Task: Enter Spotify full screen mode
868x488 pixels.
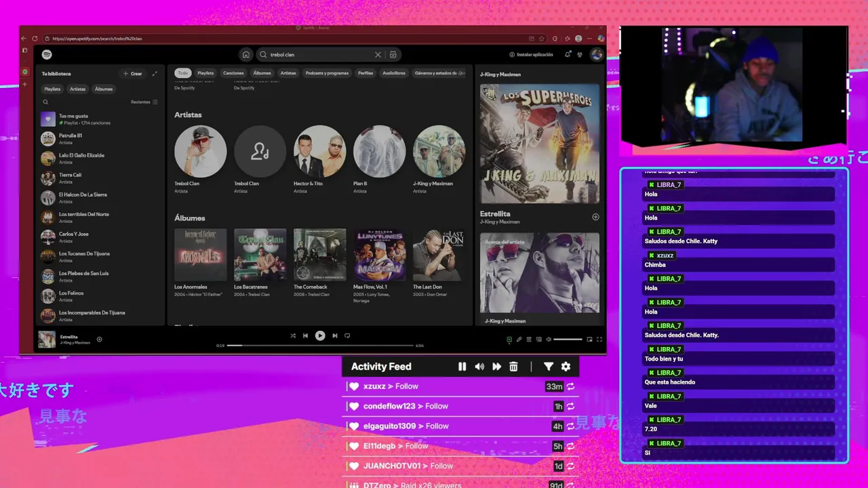Action: (599, 339)
